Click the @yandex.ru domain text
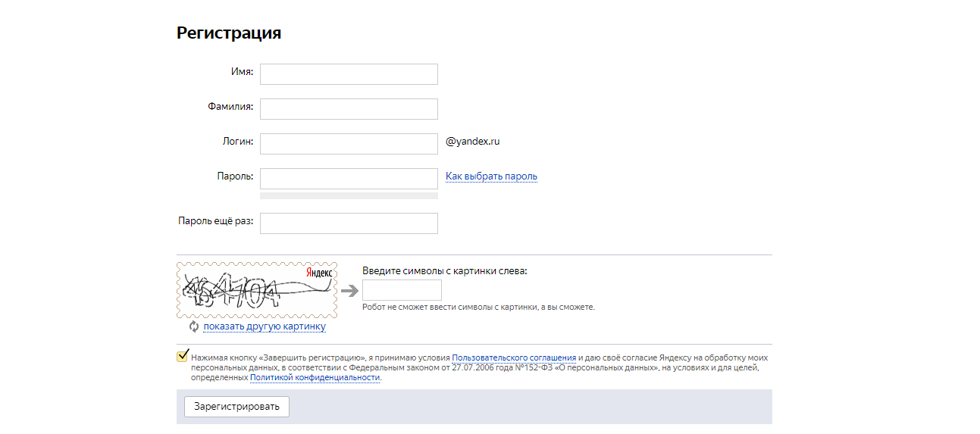 tap(473, 142)
